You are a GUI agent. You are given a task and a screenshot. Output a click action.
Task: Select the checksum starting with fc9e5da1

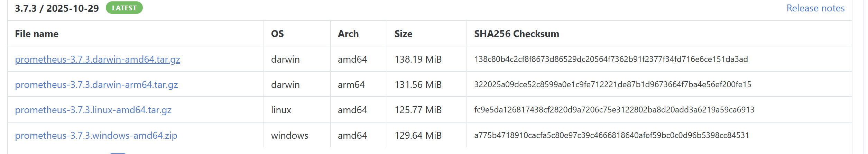click(x=614, y=110)
